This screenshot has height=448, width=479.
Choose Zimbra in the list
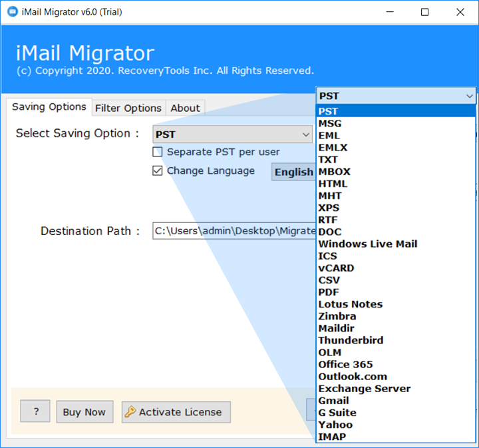396,316
